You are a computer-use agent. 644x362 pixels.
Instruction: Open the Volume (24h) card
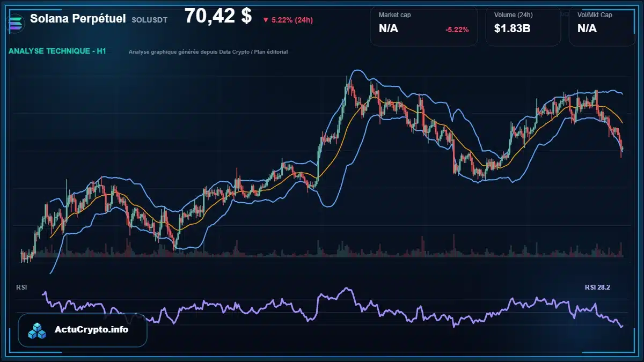tap(523, 26)
